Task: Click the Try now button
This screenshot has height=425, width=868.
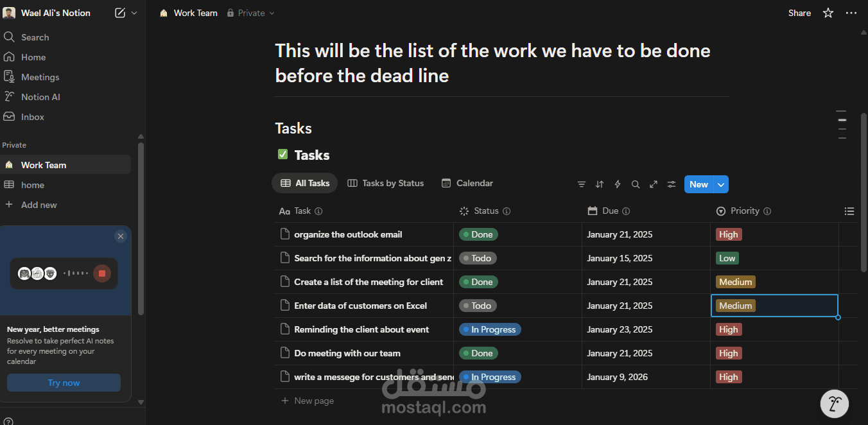Action: pyautogui.click(x=64, y=383)
